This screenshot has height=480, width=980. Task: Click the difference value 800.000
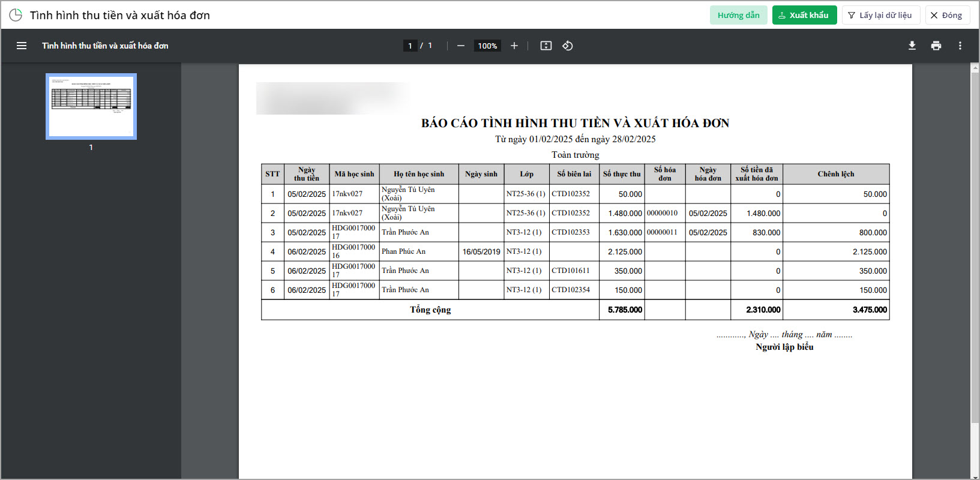873,233
